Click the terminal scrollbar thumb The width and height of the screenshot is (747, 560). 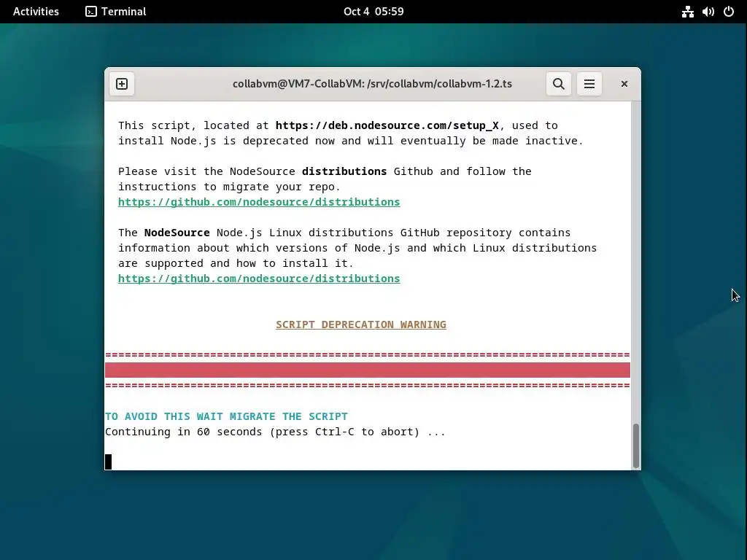[x=635, y=446]
